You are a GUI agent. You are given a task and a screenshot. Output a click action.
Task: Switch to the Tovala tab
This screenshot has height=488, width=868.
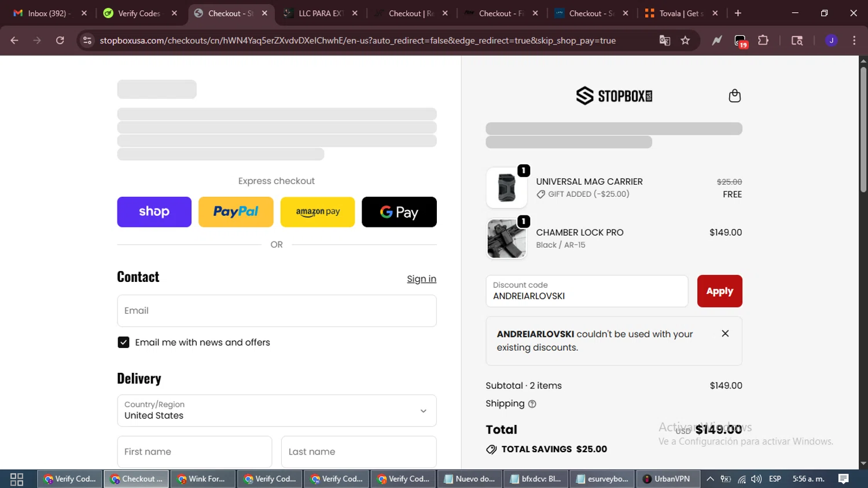681,13
